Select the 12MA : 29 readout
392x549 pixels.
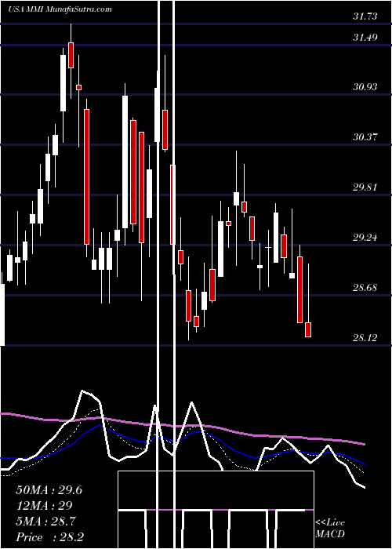44,506
